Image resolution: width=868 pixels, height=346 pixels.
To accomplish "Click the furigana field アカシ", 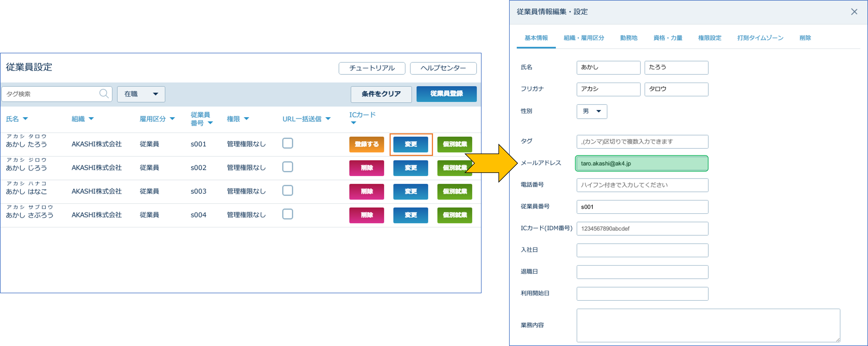I will 608,89.
